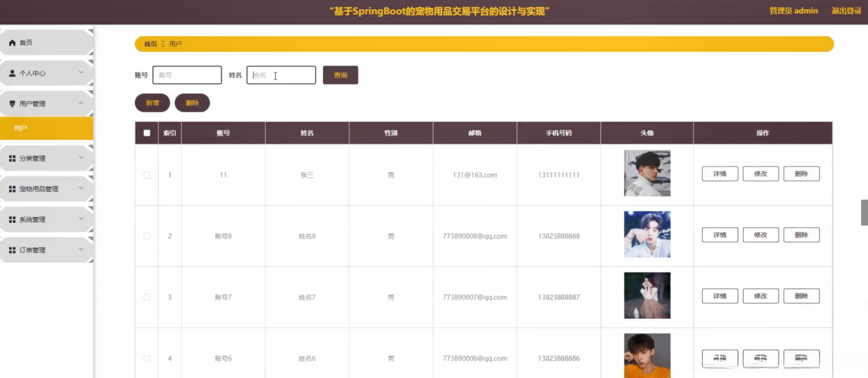This screenshot has width=868, height=378.
Task: Expand the 分类管理 menu chevron
Action: [81, 158]
